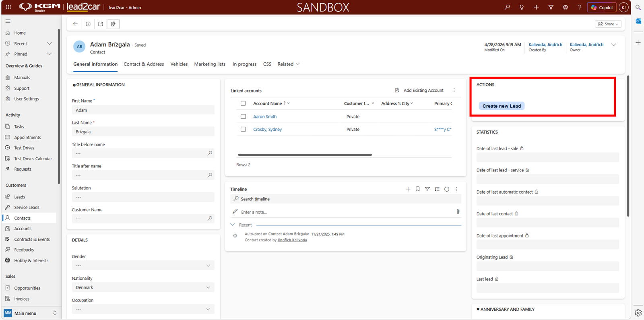Click Add Existing Account button

[419, 91]
